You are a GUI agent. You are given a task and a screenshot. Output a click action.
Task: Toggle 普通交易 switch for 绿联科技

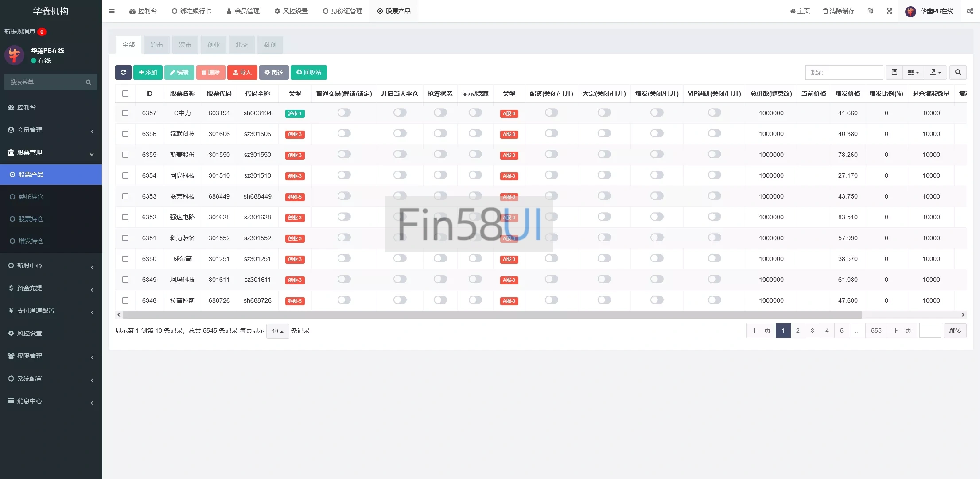(344, 133)
